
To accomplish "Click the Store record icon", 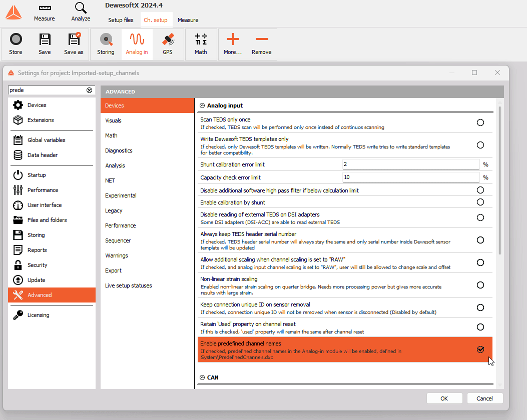I will tap(16, 39).
